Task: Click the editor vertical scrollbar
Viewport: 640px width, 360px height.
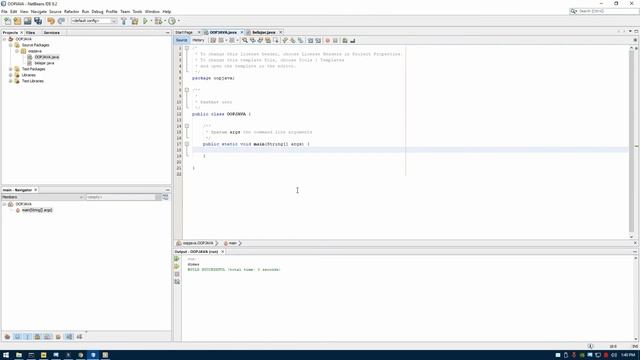Action: 631,141
